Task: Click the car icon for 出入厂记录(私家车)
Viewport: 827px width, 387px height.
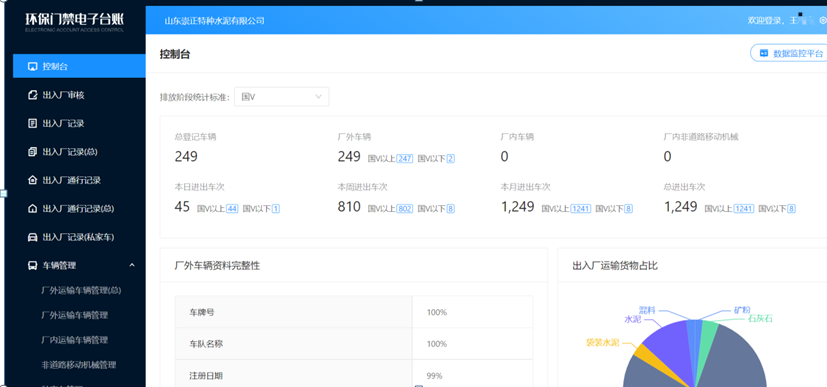Action: click(x=32, y=237)
